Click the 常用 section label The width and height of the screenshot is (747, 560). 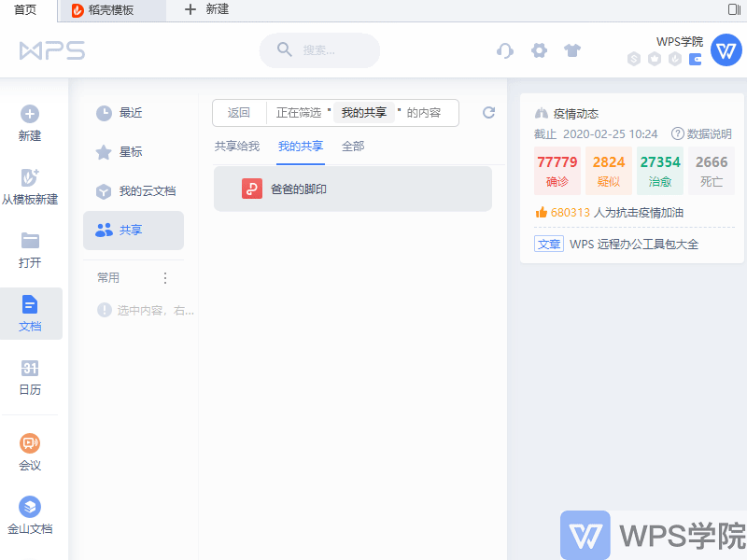pyautogui.click(x=108, y=277)
